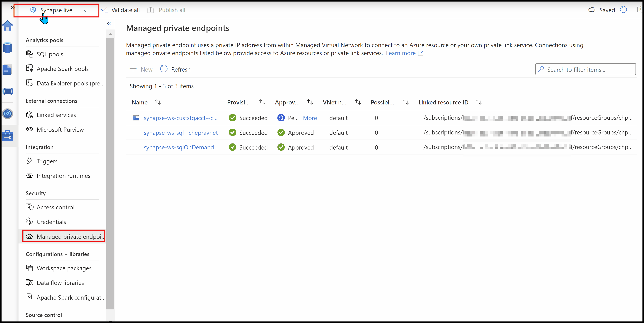Image resolution: width=644 pixels, height=323 pixels.
Task: Click the blue discard refresh icon near Saved
Action: pyautogui.click(x=623, y=10)
